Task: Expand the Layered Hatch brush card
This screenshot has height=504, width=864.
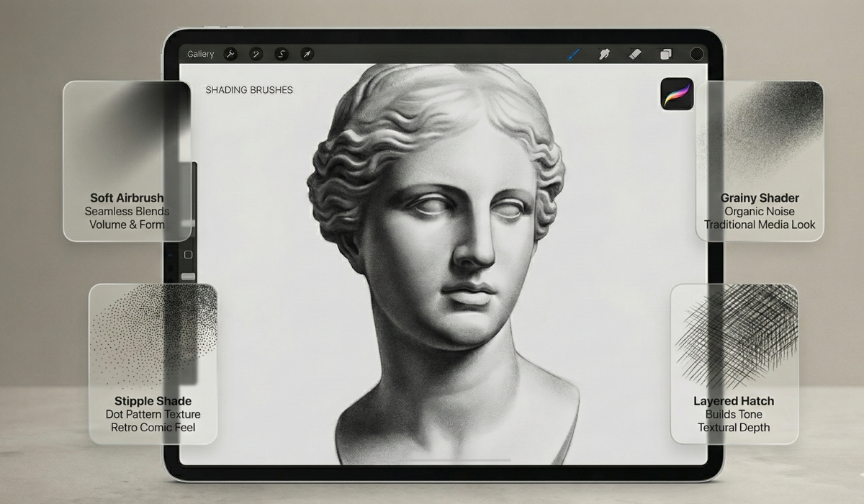Action: (733, 364)
